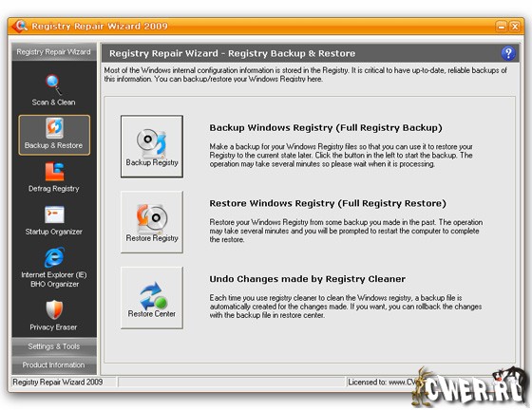
Task: Open the Defrag Registry sidebar icon
Action: coord(54,172)
